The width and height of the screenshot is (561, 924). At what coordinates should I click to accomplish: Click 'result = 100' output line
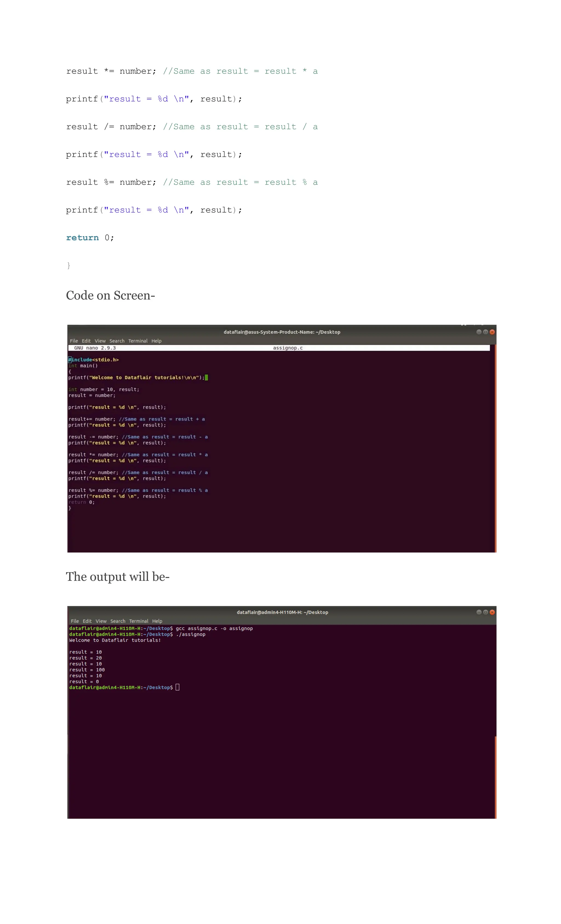click(87, 670)
